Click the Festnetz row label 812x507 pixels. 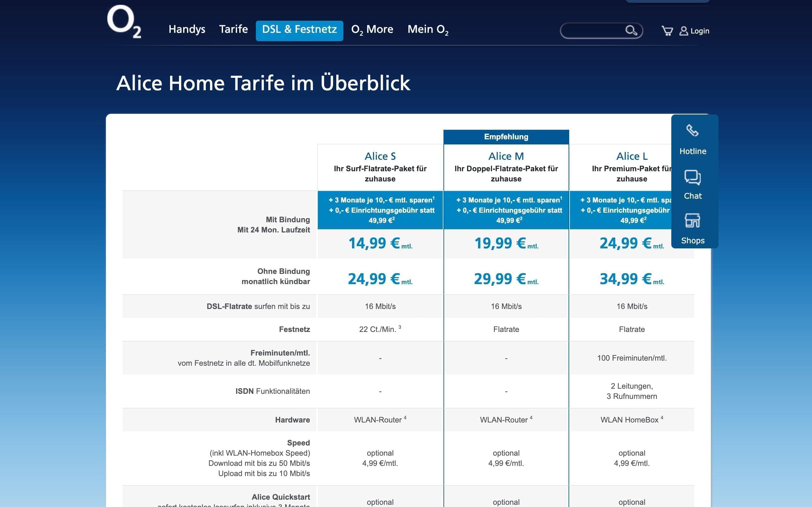click(294, 329)
